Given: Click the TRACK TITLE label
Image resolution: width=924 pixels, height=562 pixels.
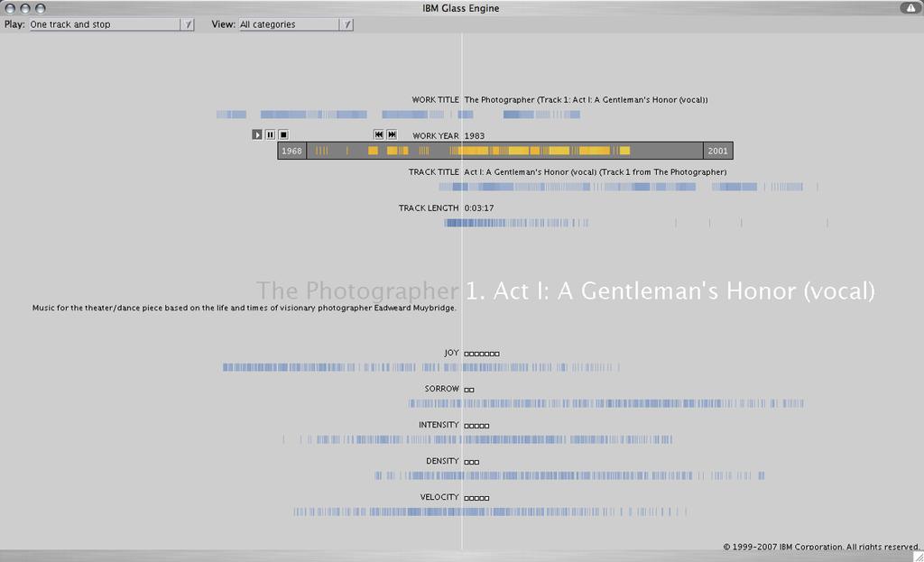Looking at the screenshot, I should 433,172.
